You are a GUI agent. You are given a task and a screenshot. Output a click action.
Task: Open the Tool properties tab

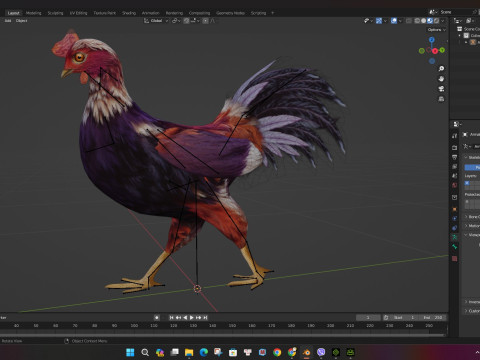[x=454, y=135]
